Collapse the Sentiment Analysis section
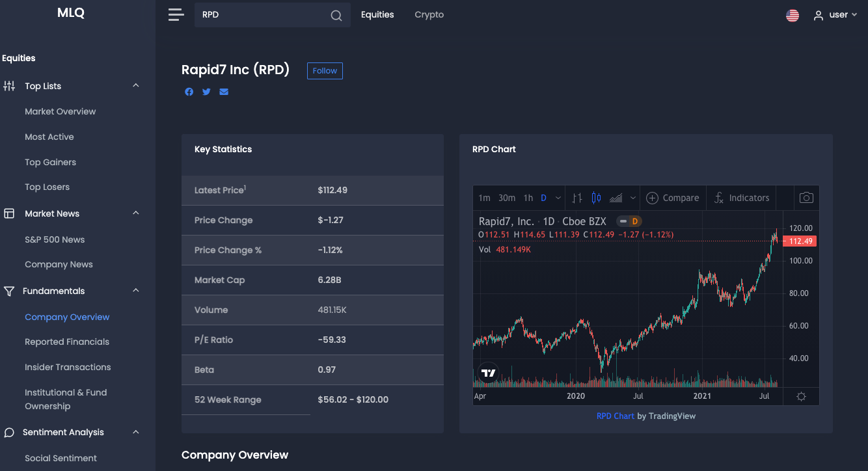Viewport: 868px width, 471px height. 136,431
